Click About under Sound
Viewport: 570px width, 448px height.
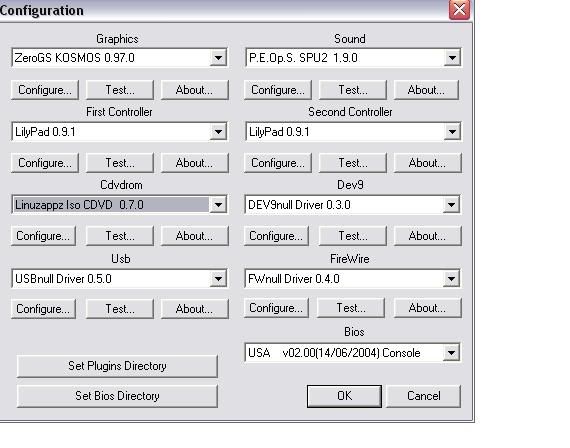click(426, 90)
